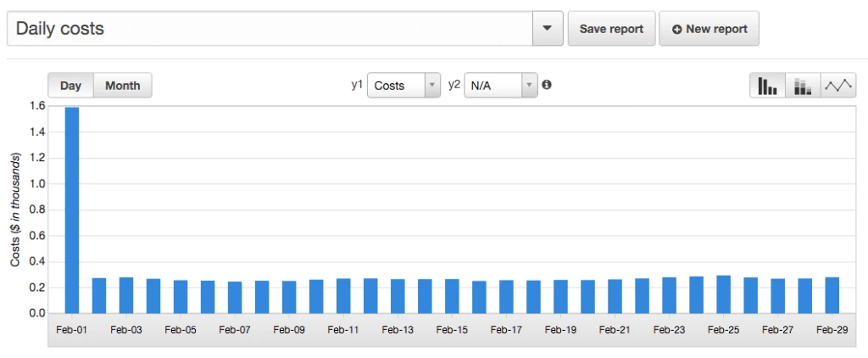Click the Feb-21 axis label
868x358 pixels.
[x=615, y=330]
